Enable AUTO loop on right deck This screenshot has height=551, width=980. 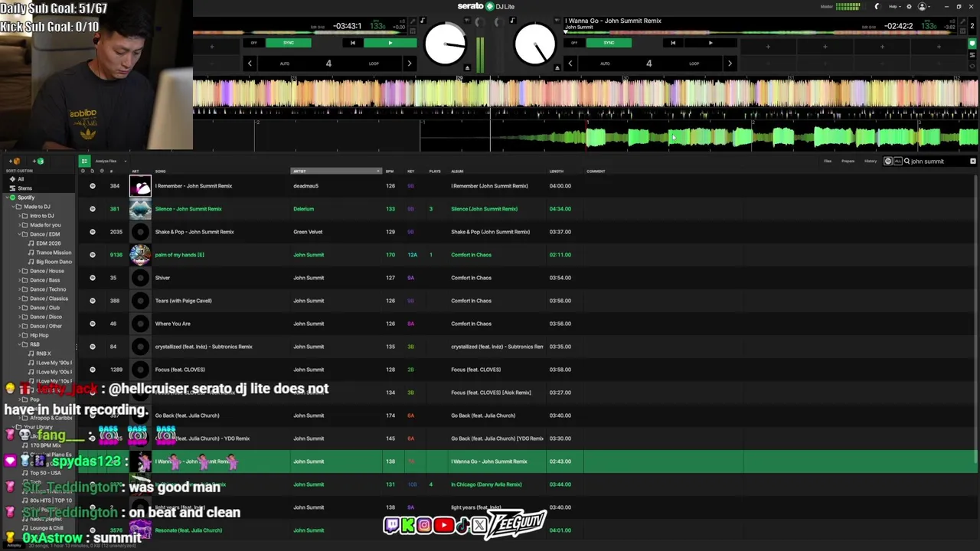(605, 64)
